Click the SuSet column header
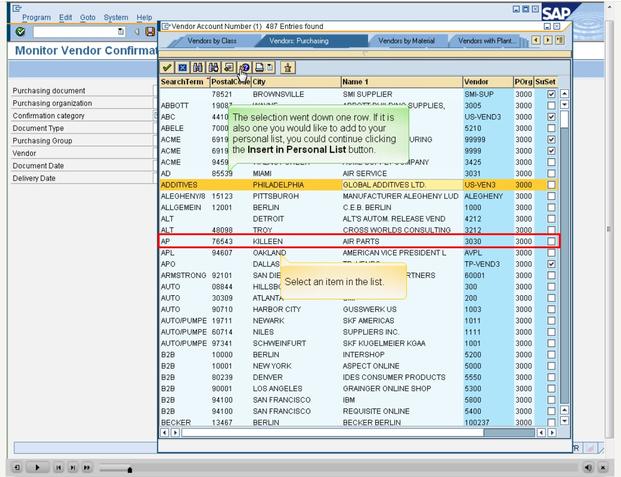The width and height of the screenshot is (621, 477). tap(545, 82)
